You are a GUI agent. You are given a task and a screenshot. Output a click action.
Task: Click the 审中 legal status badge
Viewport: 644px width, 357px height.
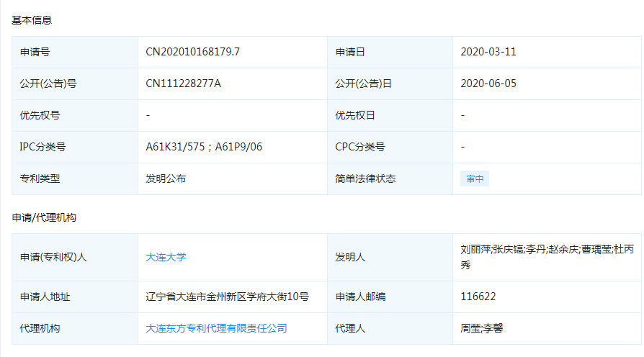point(475,179)
